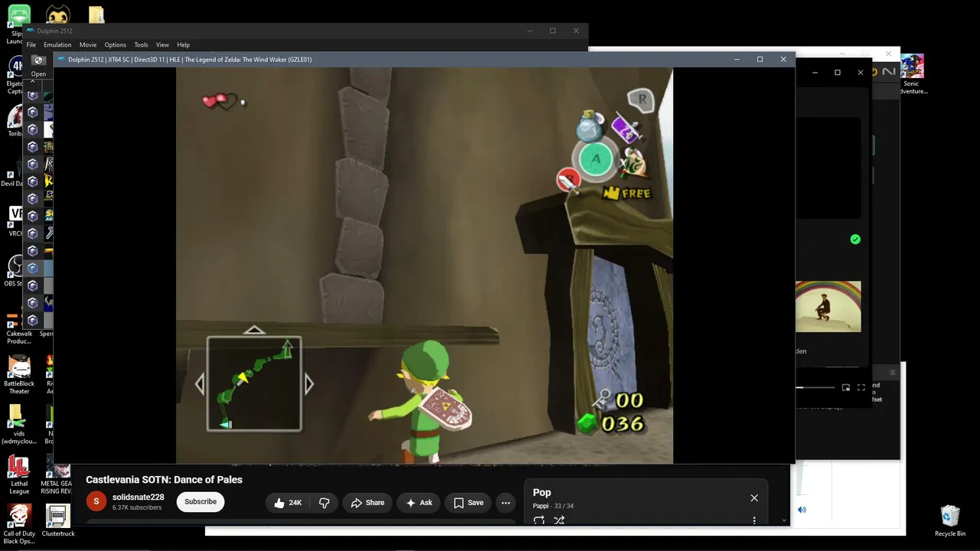Toggle fullscreen in the background video player
The image size is (980, 551).
(x=861, y=388)
